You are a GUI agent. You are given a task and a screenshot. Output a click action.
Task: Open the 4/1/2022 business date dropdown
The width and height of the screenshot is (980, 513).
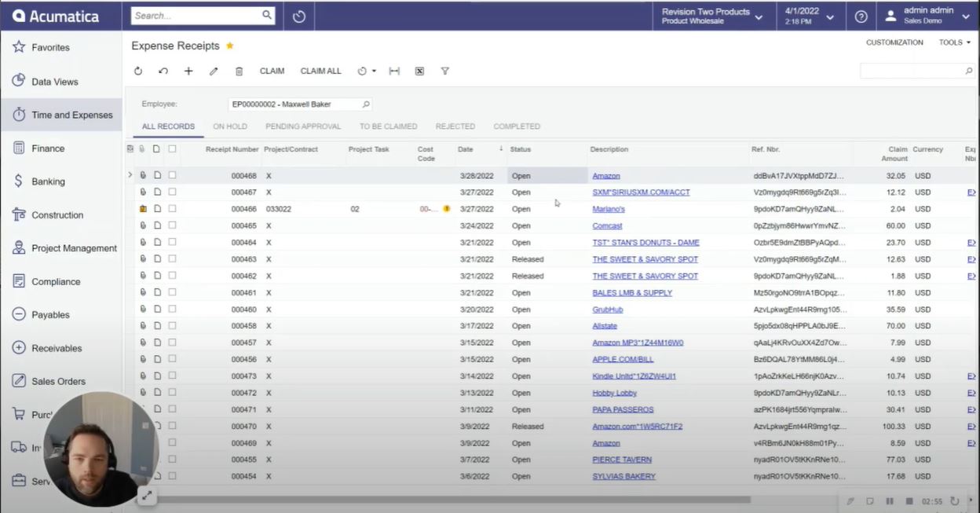point(810,16)
